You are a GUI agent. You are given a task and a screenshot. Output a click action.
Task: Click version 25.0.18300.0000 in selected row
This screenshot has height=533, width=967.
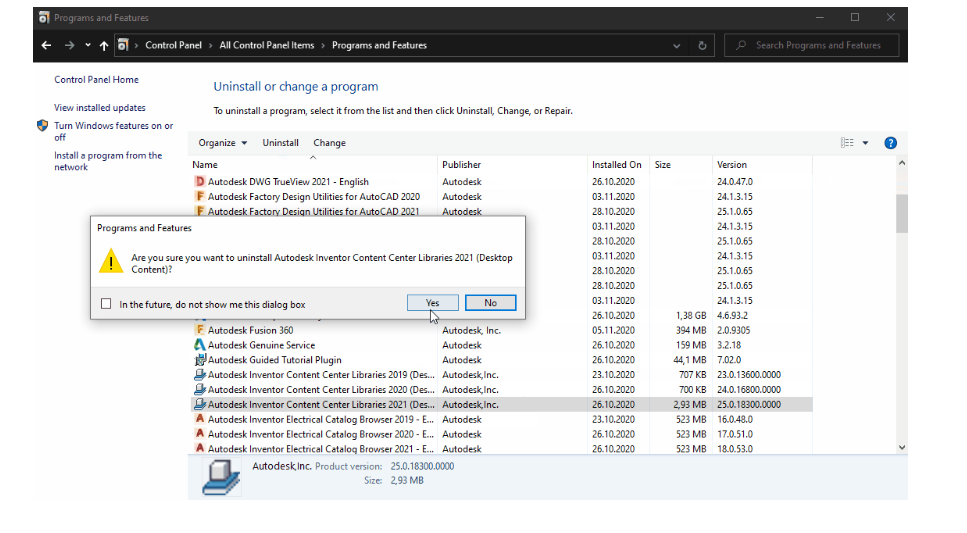point(749,404)
